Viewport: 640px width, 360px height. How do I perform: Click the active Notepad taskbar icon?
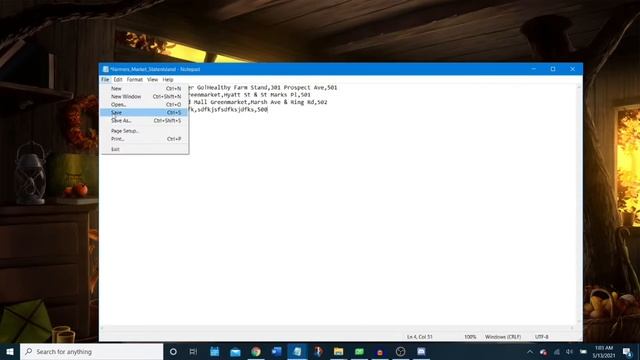[298, 351]
